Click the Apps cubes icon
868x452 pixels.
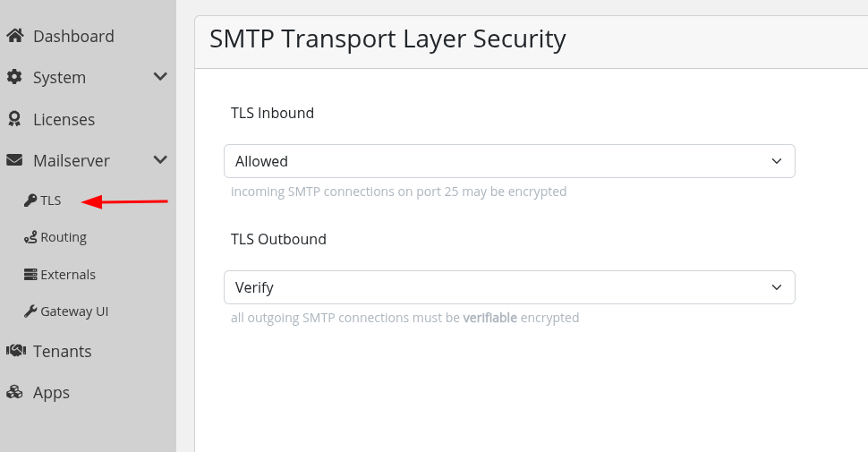[14, 392]
